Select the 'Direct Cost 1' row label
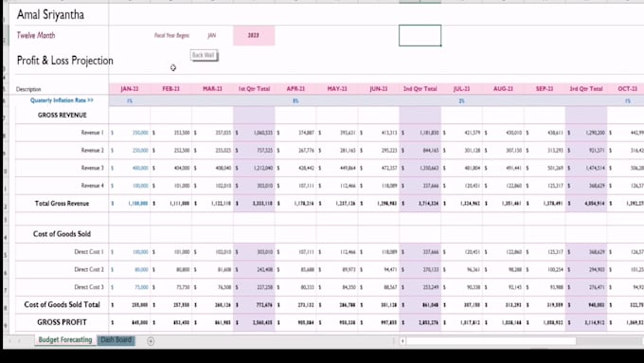 [x=89, y=251]
